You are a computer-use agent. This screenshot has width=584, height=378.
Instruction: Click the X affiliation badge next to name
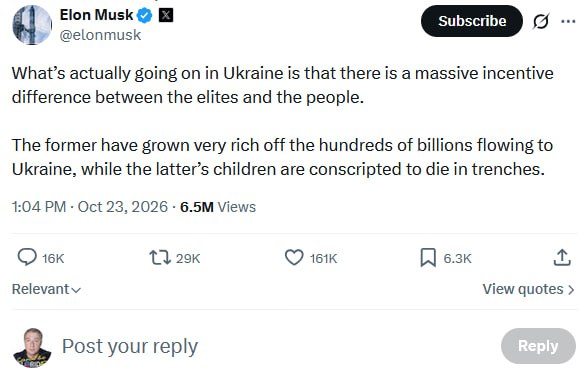166,15
